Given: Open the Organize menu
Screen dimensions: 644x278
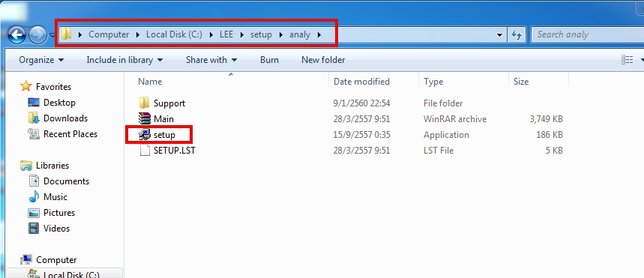Looking at the screenshot, I should click(x=41, y=60).
